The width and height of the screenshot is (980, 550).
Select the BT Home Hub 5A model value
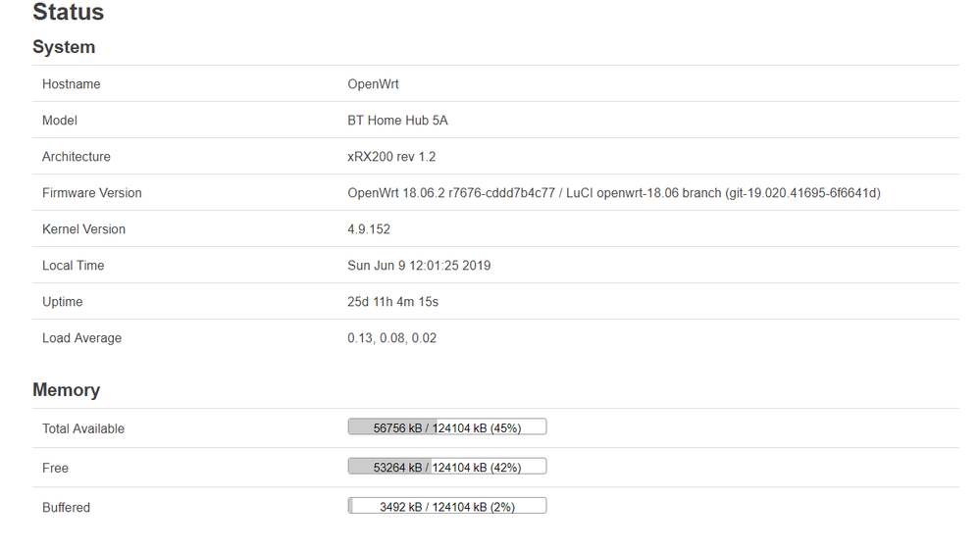(397, 121)
